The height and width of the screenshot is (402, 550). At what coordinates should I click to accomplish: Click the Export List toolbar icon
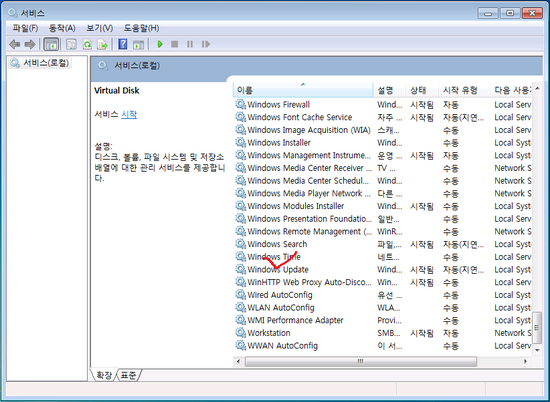pyautogui.click(x=102, y=44)
